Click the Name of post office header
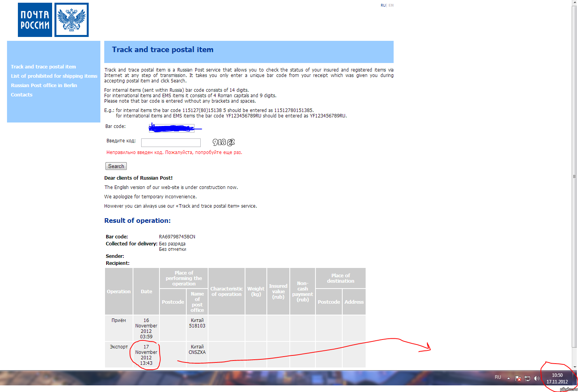This screenshot has width=578, height=392. [x=197, y=302]
